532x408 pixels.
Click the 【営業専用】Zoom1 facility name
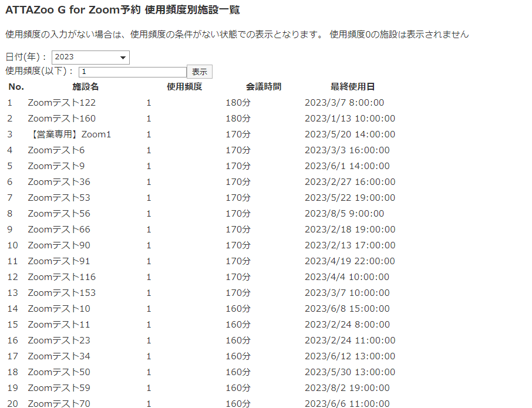tap(69, 134)
